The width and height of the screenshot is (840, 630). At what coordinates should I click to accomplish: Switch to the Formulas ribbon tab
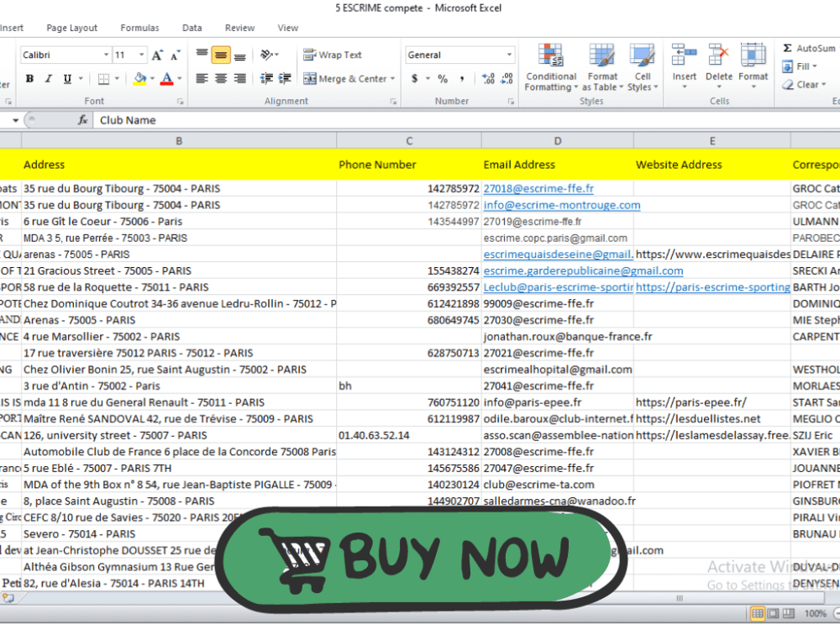pyautogui.click(x=139, y=27)
